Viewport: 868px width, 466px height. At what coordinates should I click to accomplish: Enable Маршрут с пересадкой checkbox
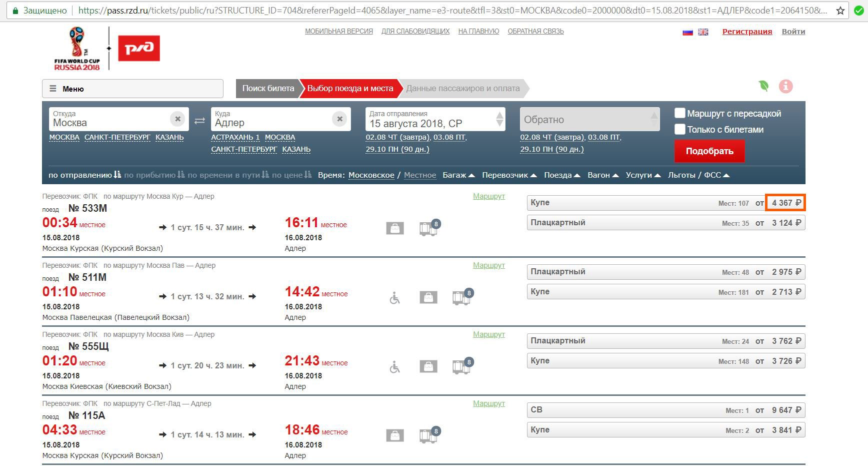(680, 113)
